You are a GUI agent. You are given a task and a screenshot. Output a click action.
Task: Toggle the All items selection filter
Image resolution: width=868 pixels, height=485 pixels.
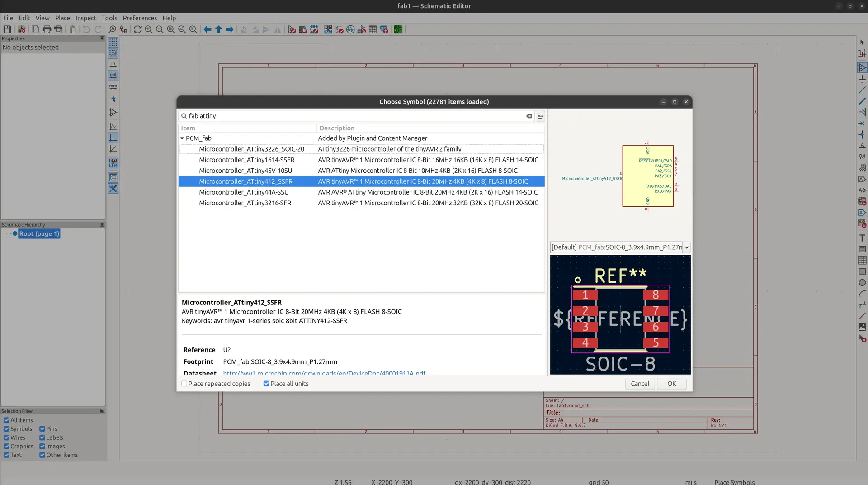coord(6,420)
